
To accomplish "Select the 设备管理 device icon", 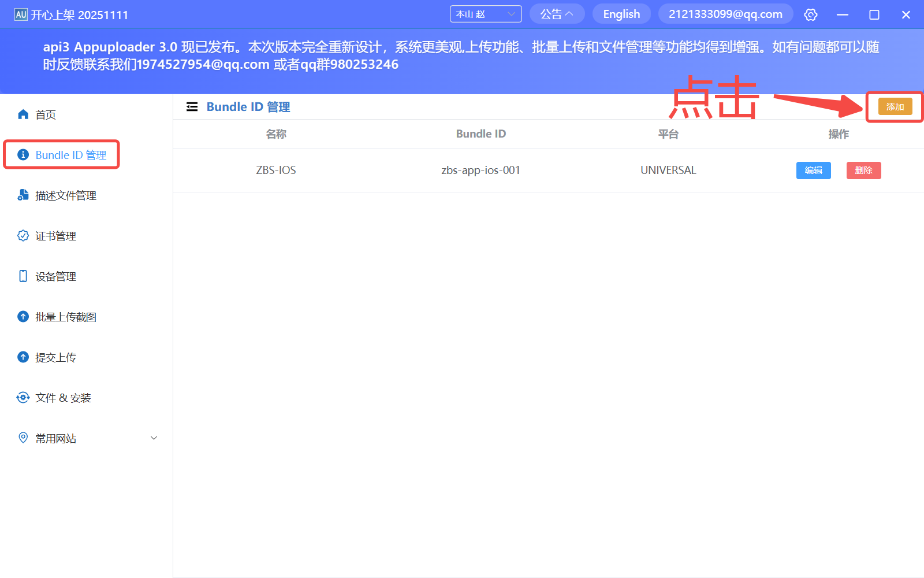I will (23, 276).
